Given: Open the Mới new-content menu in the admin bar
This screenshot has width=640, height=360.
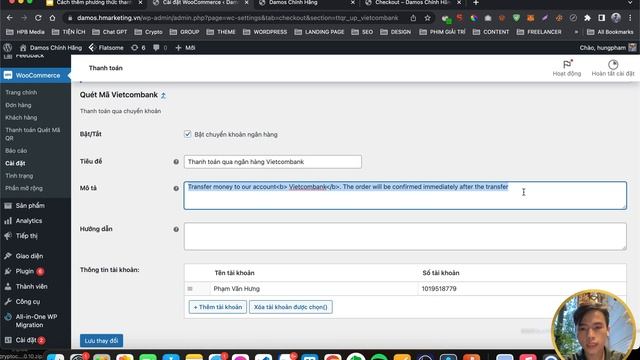Looking at the screenshot, I should [185, 48].
